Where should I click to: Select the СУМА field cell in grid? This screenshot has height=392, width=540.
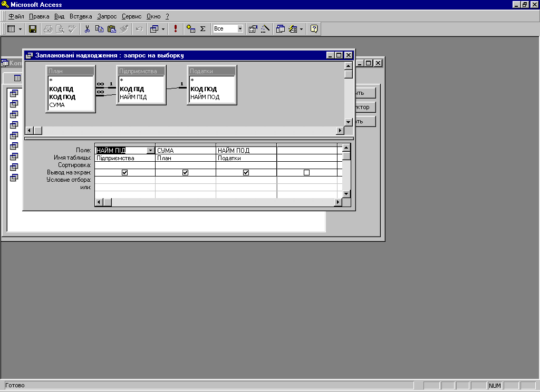tap(186, 150)
